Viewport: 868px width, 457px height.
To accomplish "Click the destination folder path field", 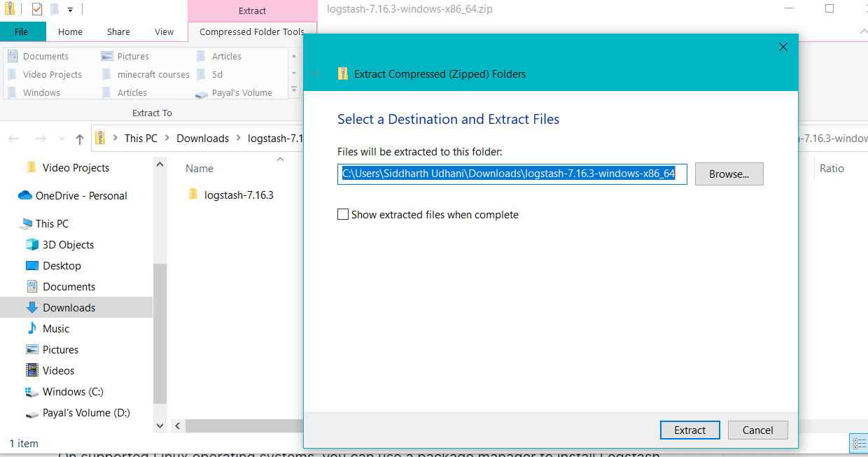I will point(512,174).
